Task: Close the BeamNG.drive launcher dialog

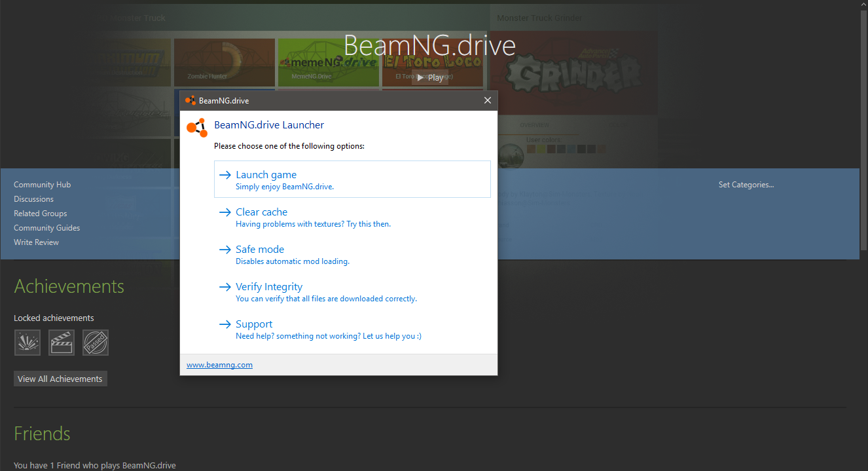Action: [x=487, y=100]
